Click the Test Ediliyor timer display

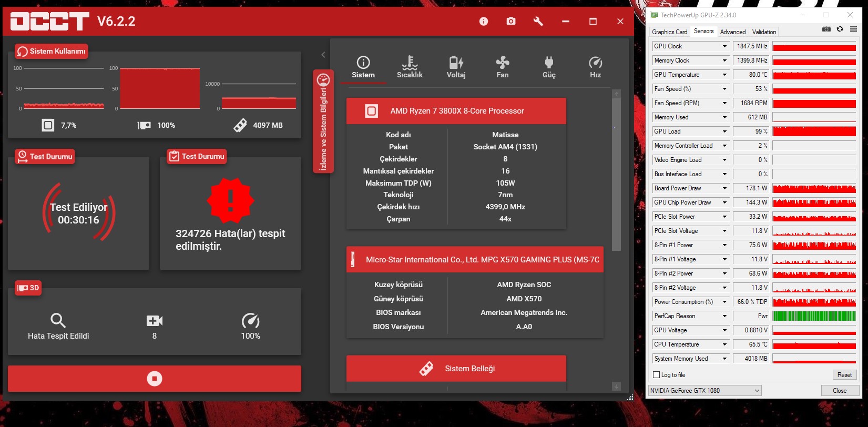[79, 213]
